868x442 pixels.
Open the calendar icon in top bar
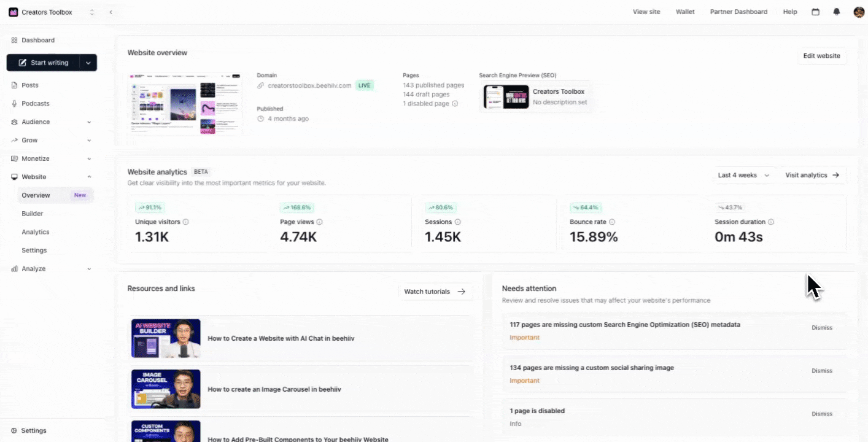815,12
